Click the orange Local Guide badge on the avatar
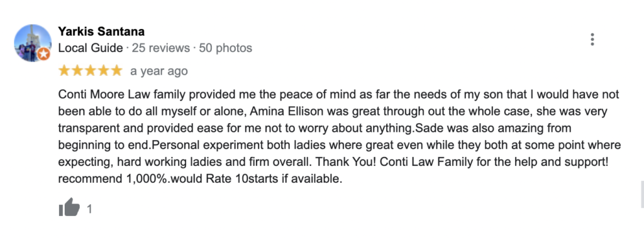 coord(43,54)
